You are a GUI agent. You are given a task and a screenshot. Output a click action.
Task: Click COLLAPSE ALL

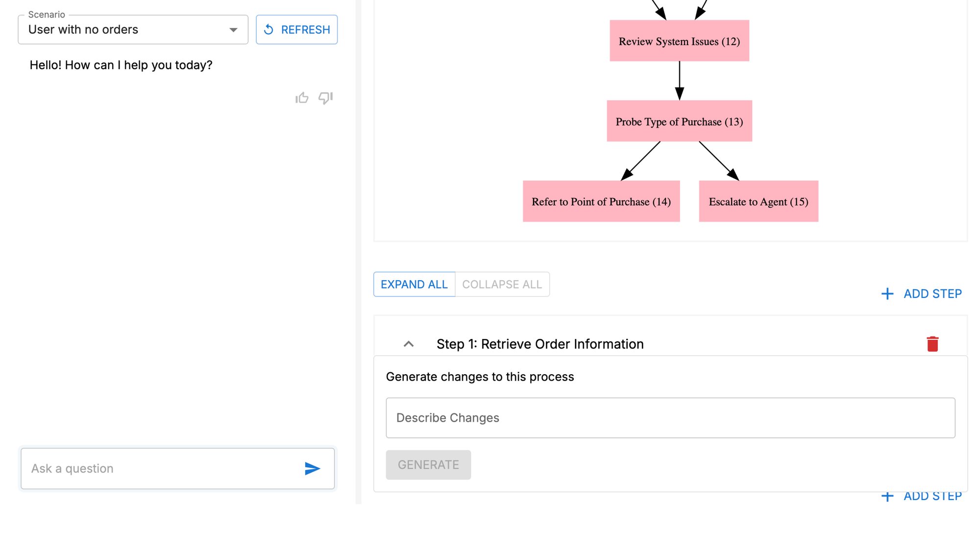502,284
